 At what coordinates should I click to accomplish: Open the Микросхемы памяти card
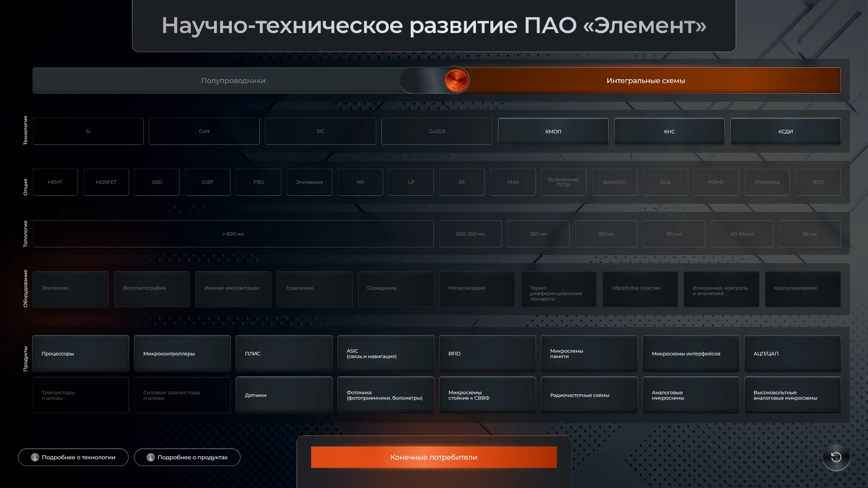[589, 354]
